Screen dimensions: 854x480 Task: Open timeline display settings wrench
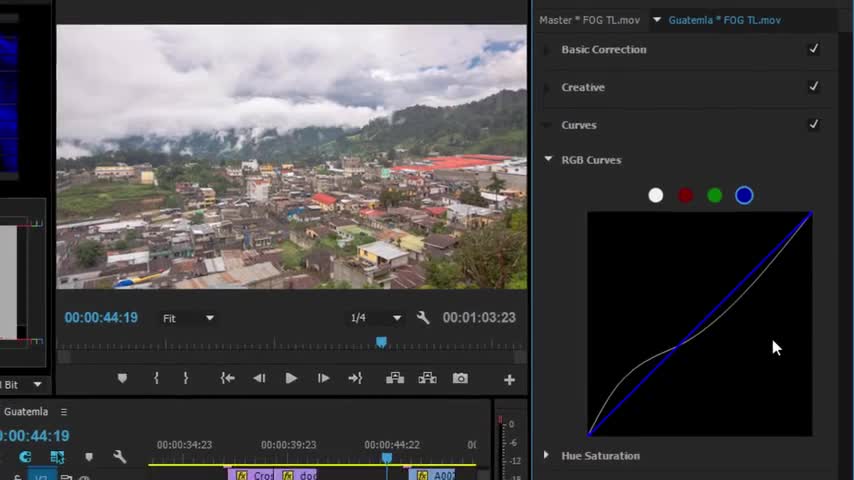[120, 457]
